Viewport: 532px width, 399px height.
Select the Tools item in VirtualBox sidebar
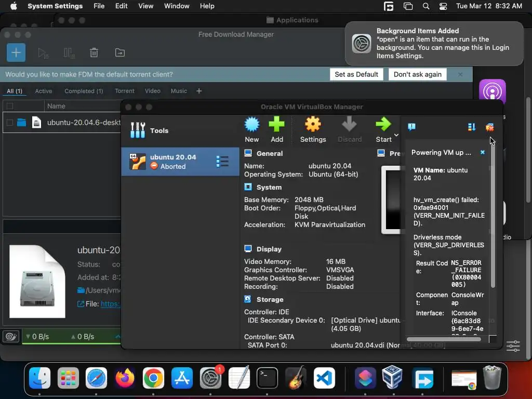click(180, 130)
